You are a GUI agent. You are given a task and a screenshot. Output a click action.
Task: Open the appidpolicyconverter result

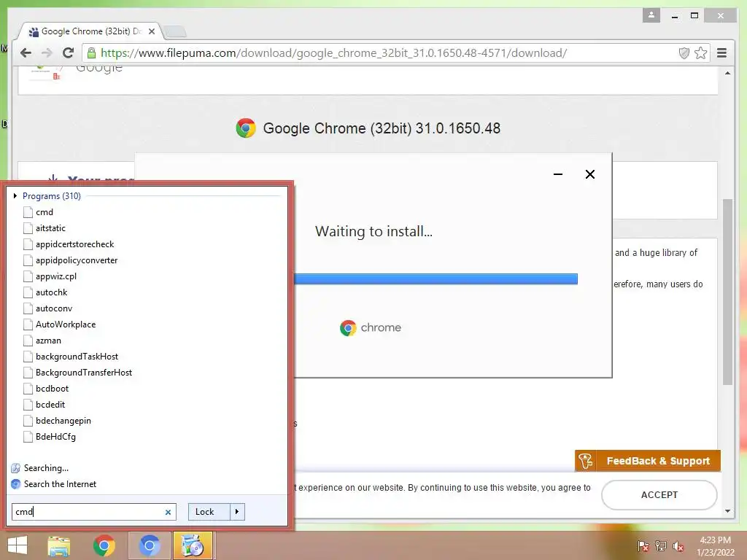pos(76,260)
